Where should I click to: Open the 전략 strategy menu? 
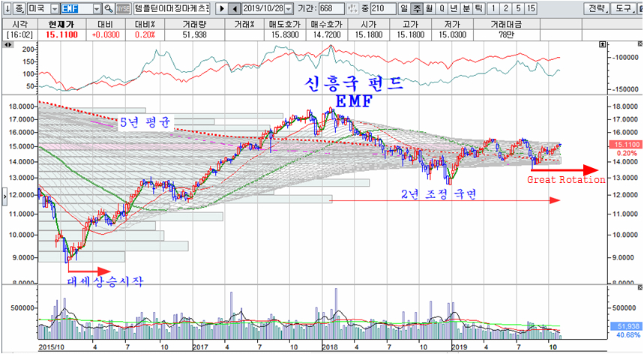click(596, 8)
